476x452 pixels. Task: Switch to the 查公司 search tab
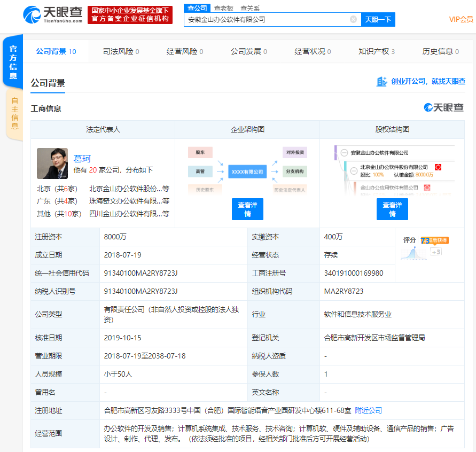tap(197, 8)
